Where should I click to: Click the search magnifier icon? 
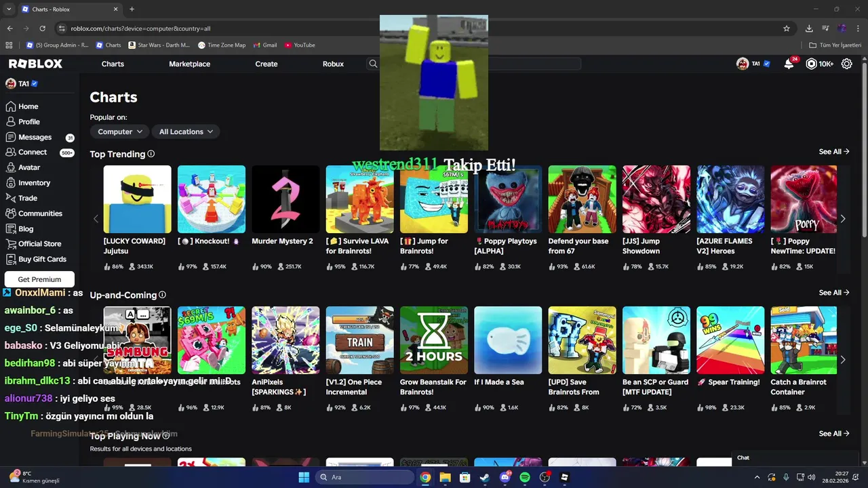coord(373,64)
